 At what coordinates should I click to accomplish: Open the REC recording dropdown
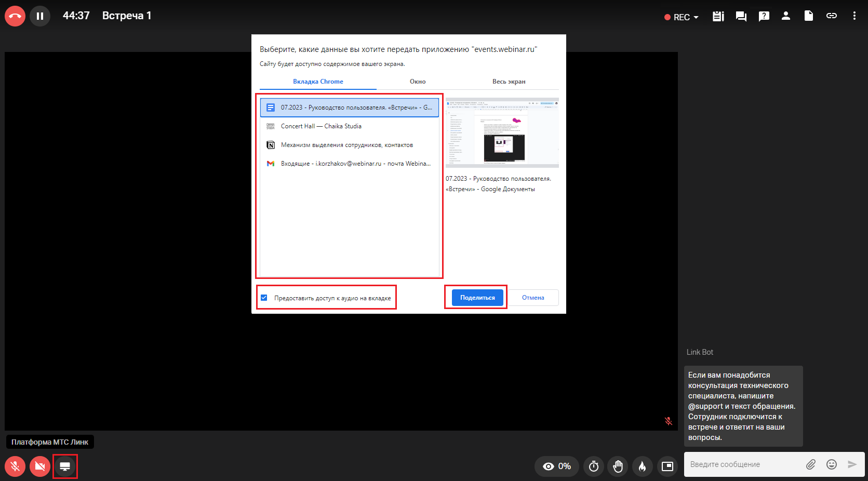682,17
